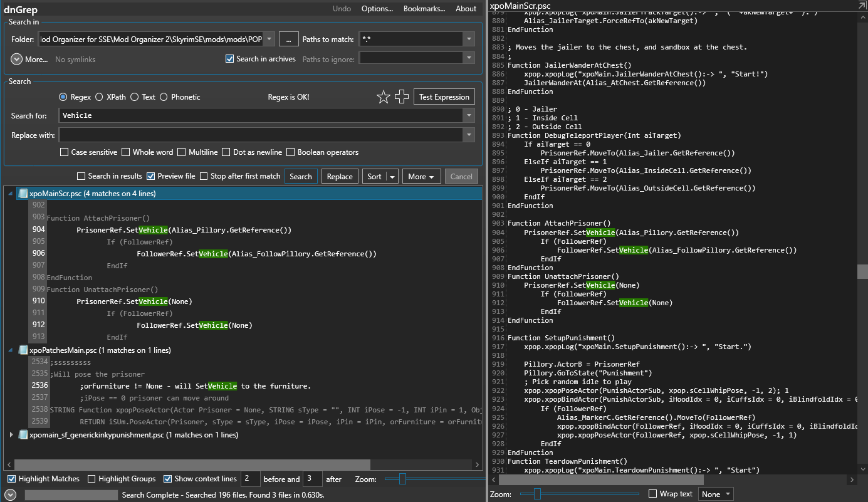Click the xpoPatchesMain.psc file icon
The image size is (868, 502).
(23, 350)
